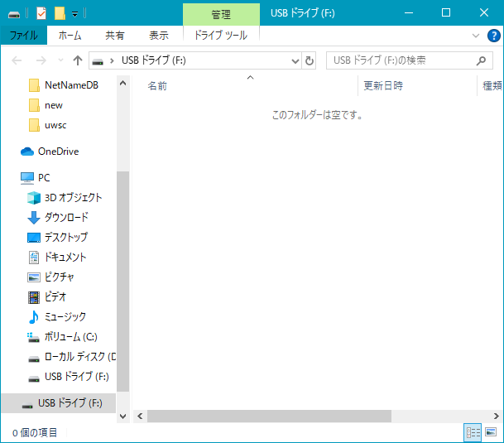Viewport: 504px width, 443px height.
Task: Click the New Folder quick access icon
Action: [x=60, y=13]
